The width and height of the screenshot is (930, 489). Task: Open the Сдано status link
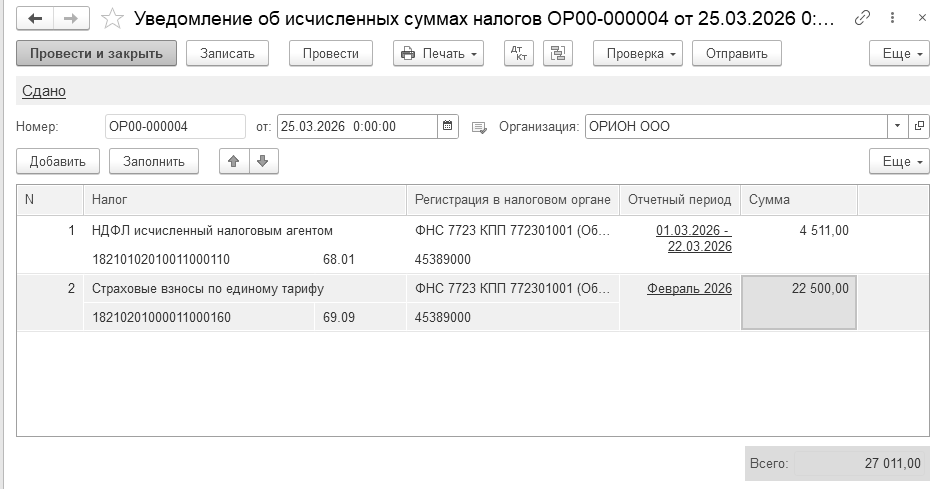[43, 91]
